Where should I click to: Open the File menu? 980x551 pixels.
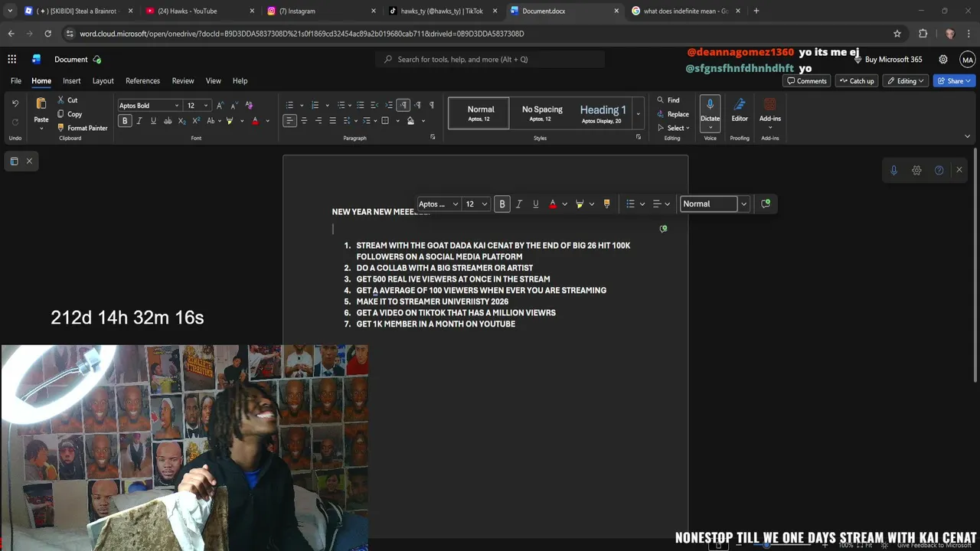point(15,80)
